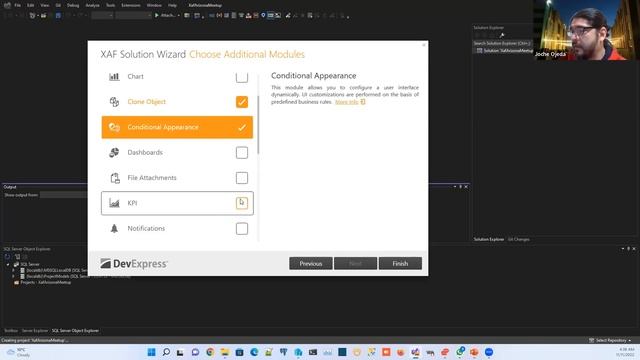The height and width of the screenshot is (360, 640).
Task: Click the Search Solution Explorer field
Action: 502,43
